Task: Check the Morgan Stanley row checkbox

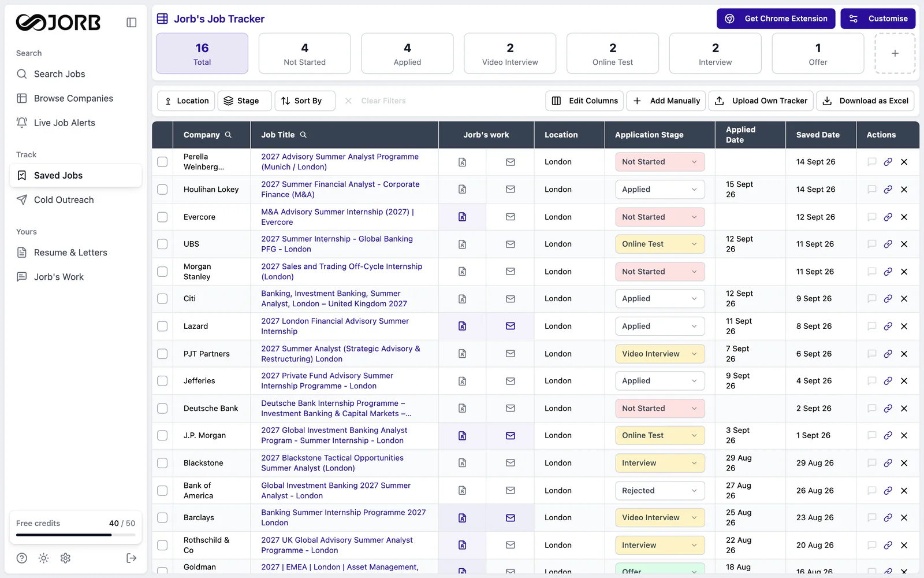Action: [162, 272]
